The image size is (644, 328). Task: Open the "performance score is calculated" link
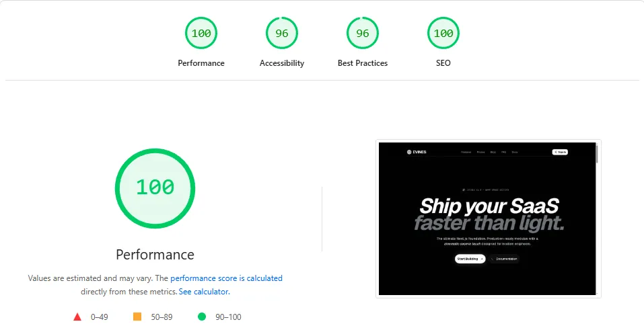226,278
